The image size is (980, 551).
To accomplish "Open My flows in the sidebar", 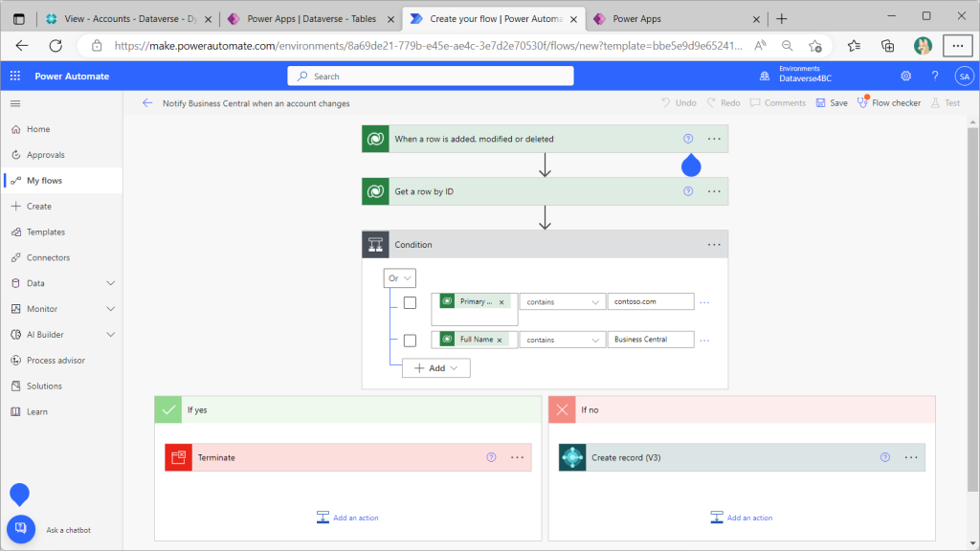I will pyautogui.click(x=61, y=181).
